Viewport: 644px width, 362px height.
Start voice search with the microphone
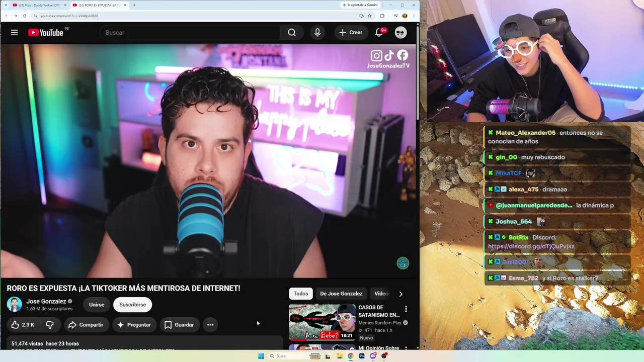317,33
